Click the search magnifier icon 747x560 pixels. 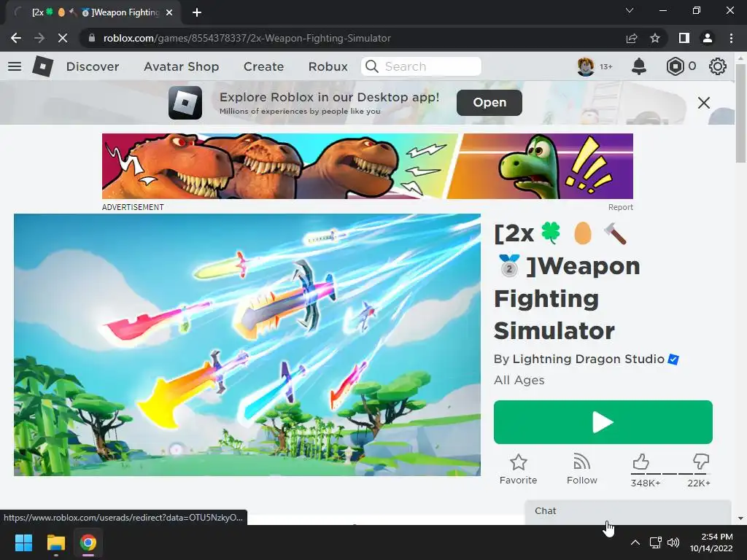click(x=371, y=66)
